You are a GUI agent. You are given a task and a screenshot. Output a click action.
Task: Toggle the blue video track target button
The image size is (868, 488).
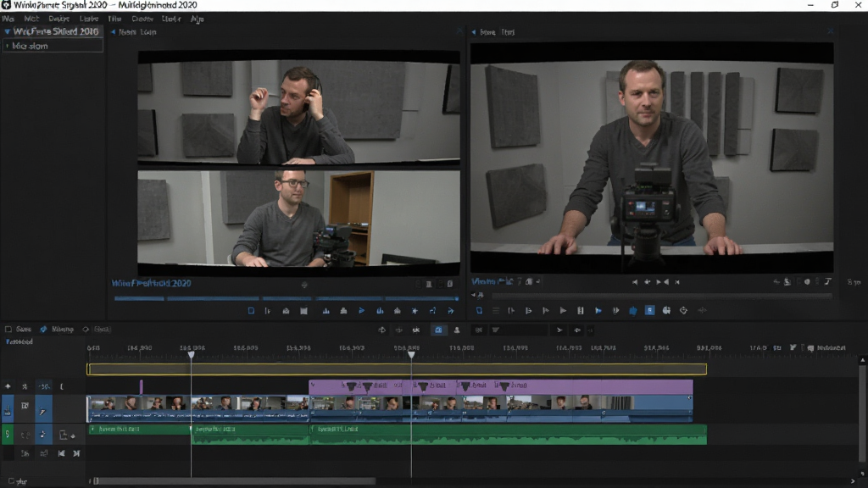click(8, 410)
